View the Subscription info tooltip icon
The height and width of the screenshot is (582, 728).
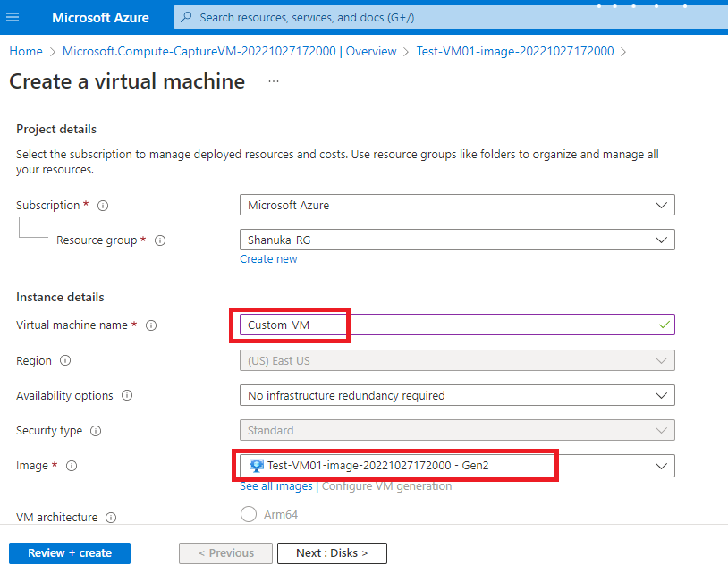click(x=102, y=205)
